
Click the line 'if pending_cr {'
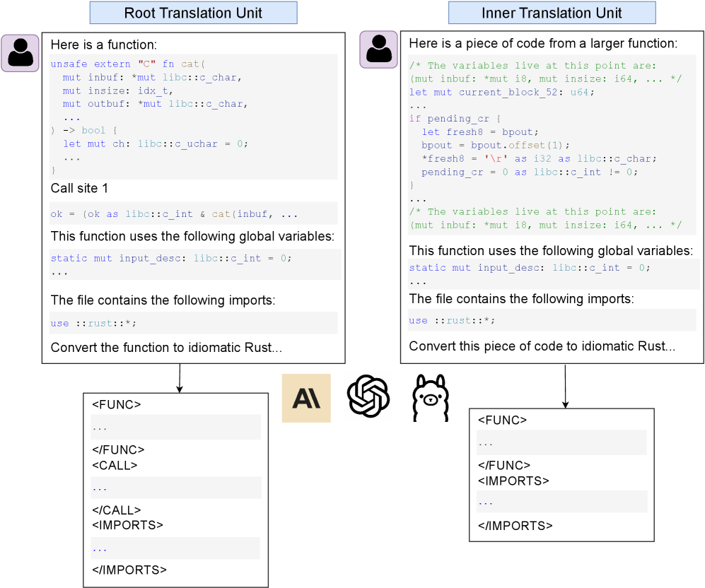pyautogui.click(x=455, y=119)
